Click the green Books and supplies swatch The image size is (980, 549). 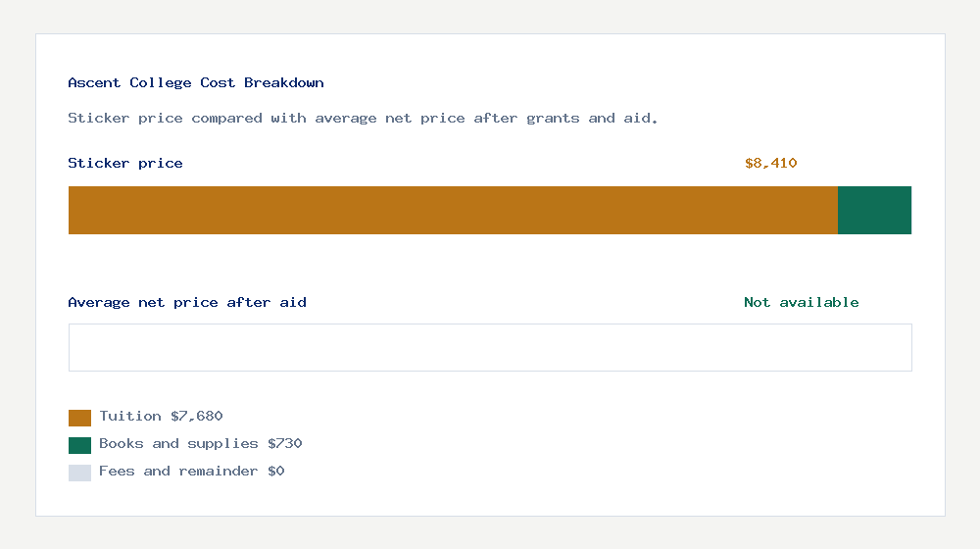tap(79, 445)
